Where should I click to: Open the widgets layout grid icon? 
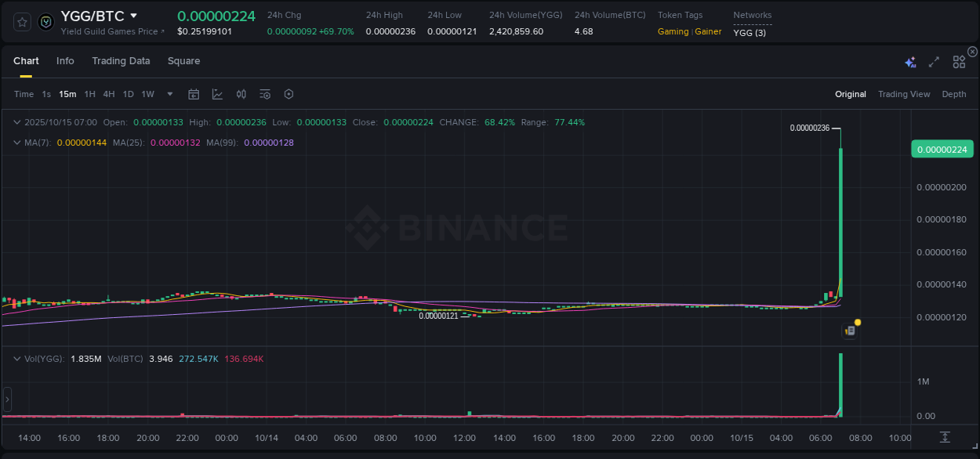pos(958,60)
